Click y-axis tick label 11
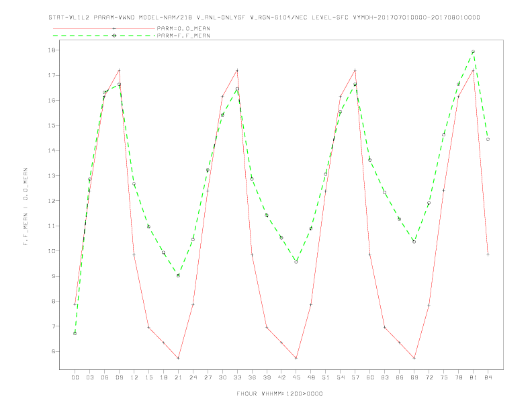Viewport: 532px width, 411px height. coord(51,226)
